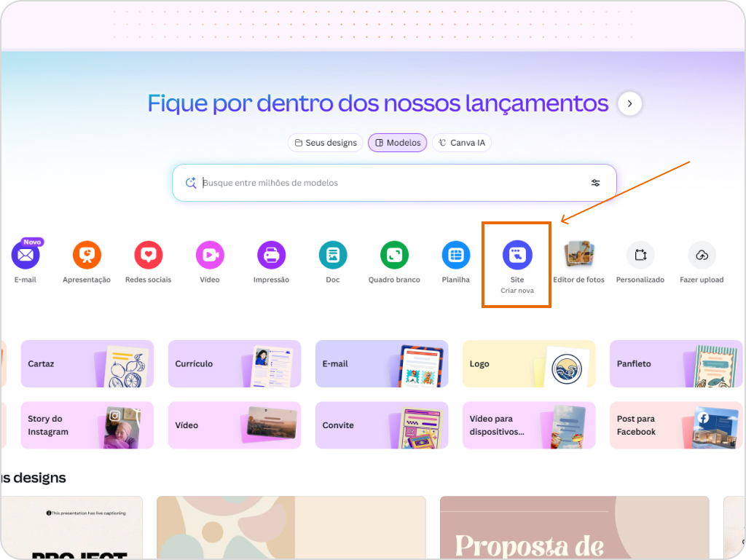This screenshot has height=560, width=746.
Task: Select the Personalizado size icon
Action: [640, 256]
